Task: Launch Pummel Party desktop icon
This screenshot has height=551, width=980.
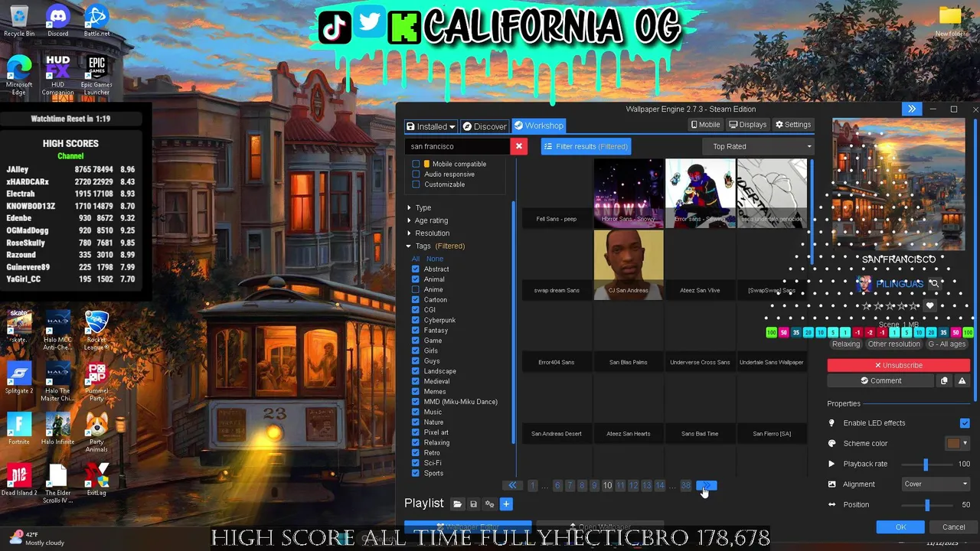Action: 96,381
